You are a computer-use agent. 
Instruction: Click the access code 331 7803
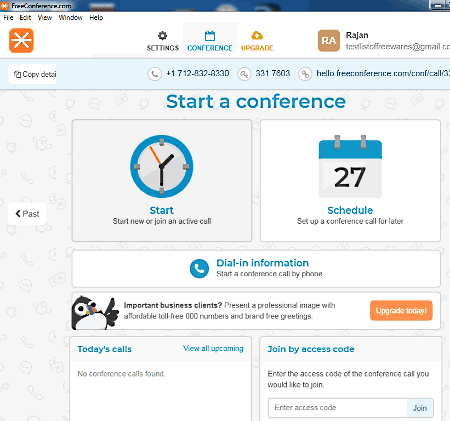tap(273, 73)
